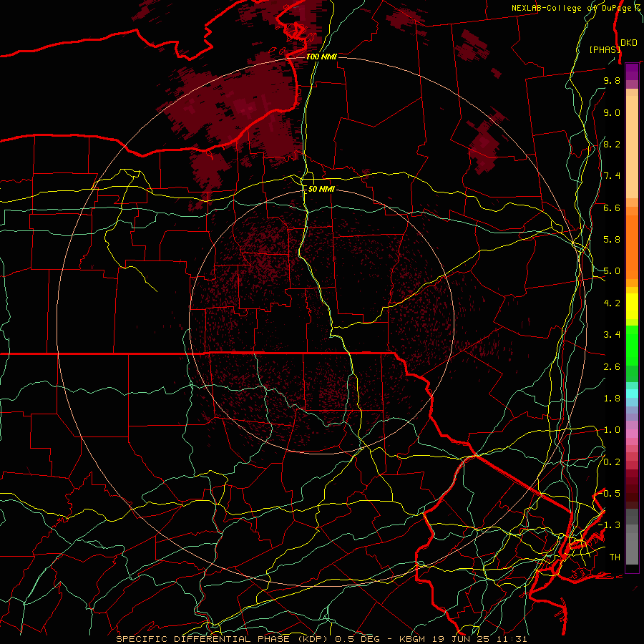Click the 50 NMI range ring label
Viewport: 644px width, 644px height.
(321, 189)
